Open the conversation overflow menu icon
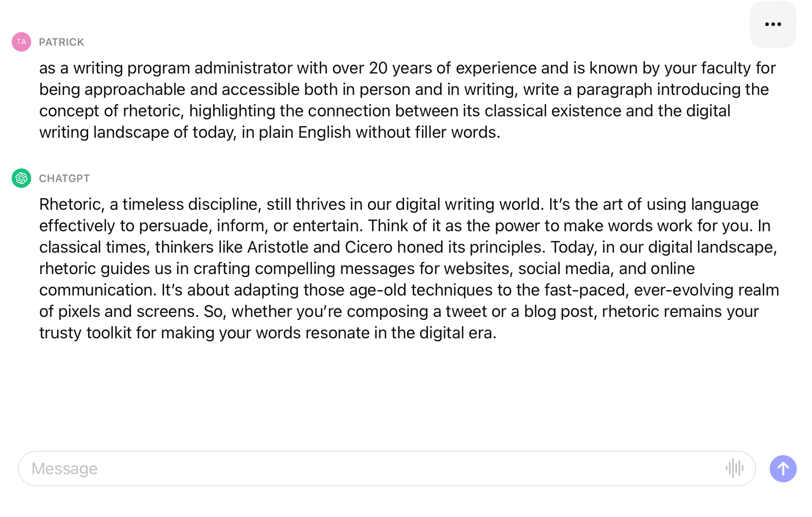812x517 pixels. point(773,24)
